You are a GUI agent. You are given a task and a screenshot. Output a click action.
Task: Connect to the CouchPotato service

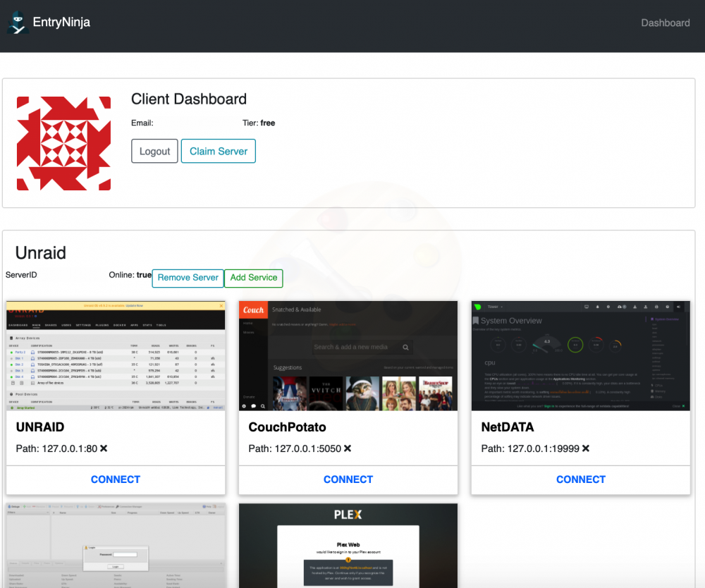point(348,479)
